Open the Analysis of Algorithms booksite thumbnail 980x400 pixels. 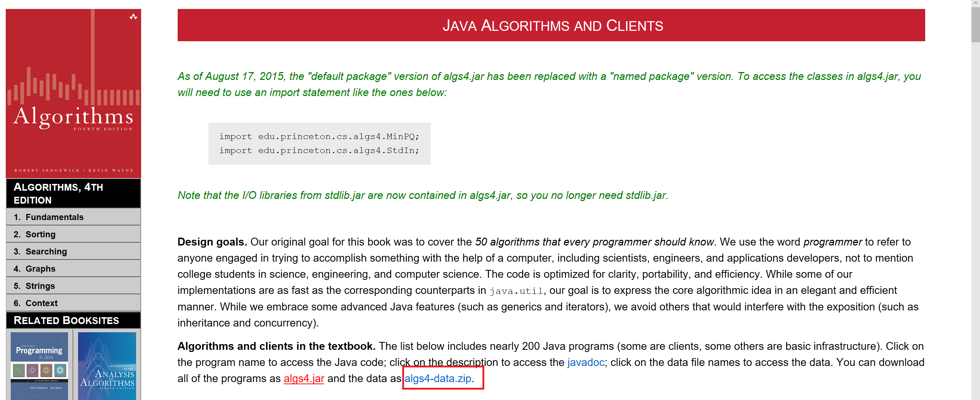pos(107,365)
